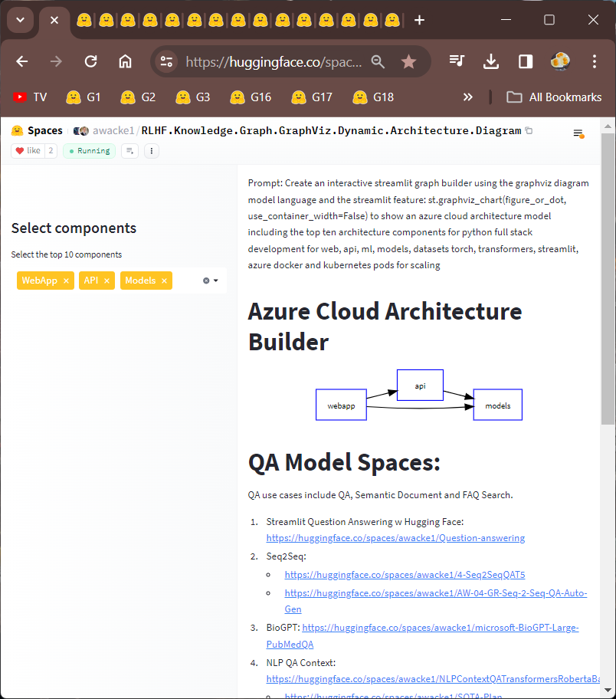This screenshot has height=699, width=616.
Task: Open the browser downloads icon
Action: pyautogui.click(x=491, y=62)
